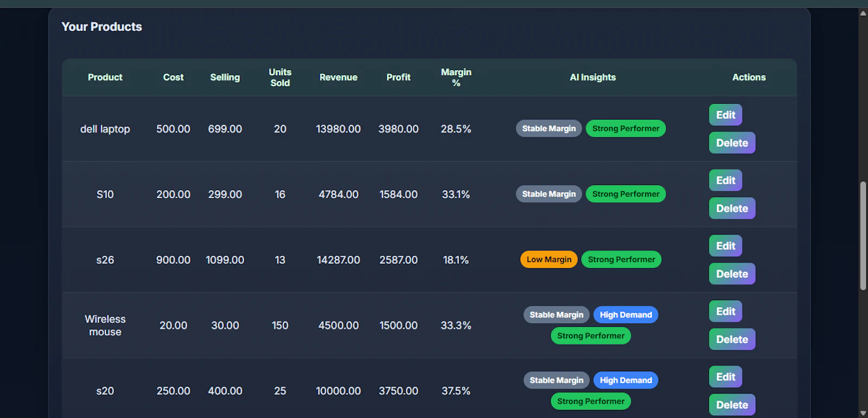Click the 10000.00 revenue value
Screen dimensions: 868x418
[x=339, y=391]
